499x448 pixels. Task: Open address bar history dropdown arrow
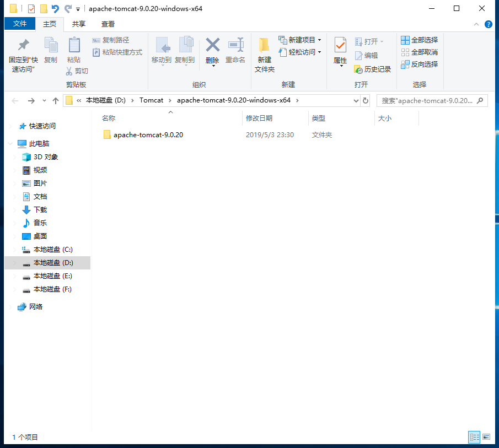click(x=356, y=101)
